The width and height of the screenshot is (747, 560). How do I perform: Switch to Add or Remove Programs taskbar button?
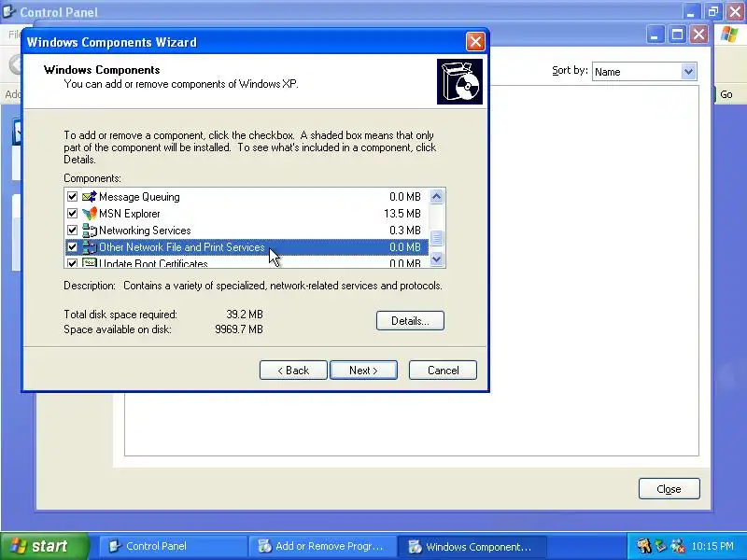click(x=323, y=546)
